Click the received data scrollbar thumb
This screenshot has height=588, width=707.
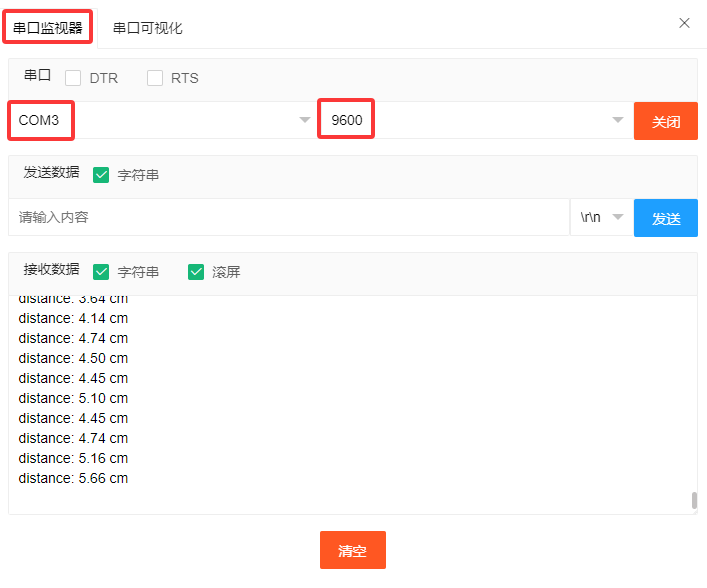pos(694,500)
